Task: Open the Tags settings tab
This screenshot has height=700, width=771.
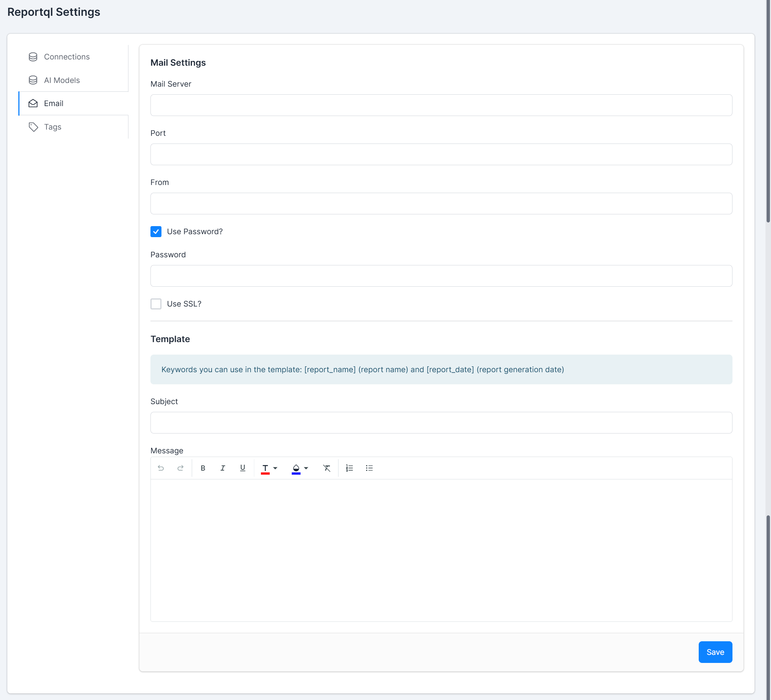Action: point(53,127)
